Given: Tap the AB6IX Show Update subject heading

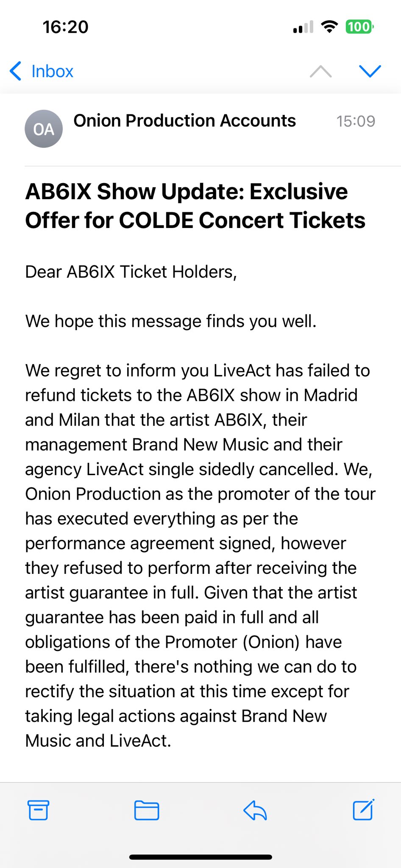Looking at the screenshot, I should tap(195, 206).
